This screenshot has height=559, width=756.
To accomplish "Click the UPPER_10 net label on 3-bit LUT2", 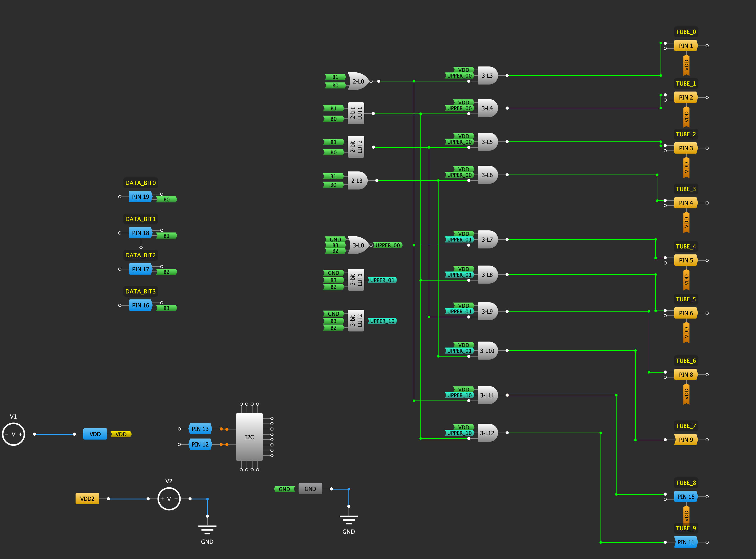I will [382, 321].
